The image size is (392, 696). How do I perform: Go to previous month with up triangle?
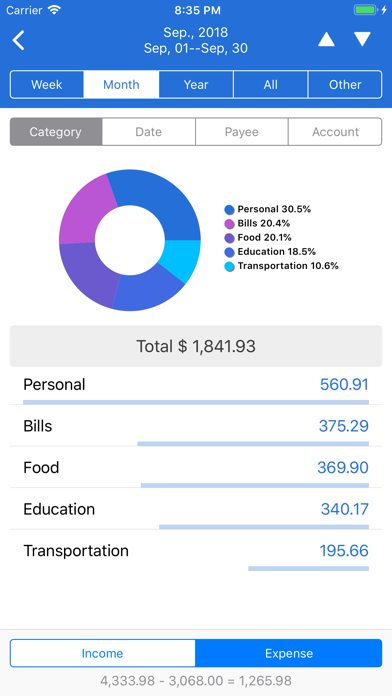click(x=326, y=40)
